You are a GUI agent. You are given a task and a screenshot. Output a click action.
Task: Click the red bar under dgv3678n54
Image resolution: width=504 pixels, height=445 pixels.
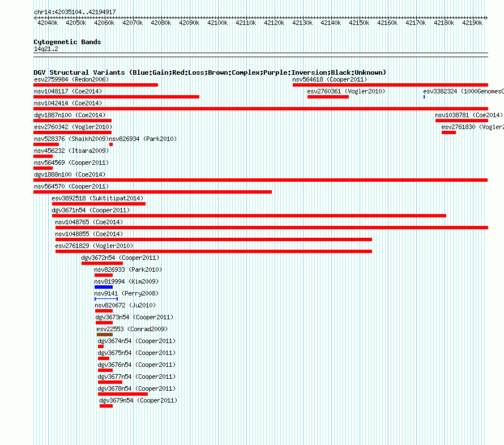tap(123, 394)
